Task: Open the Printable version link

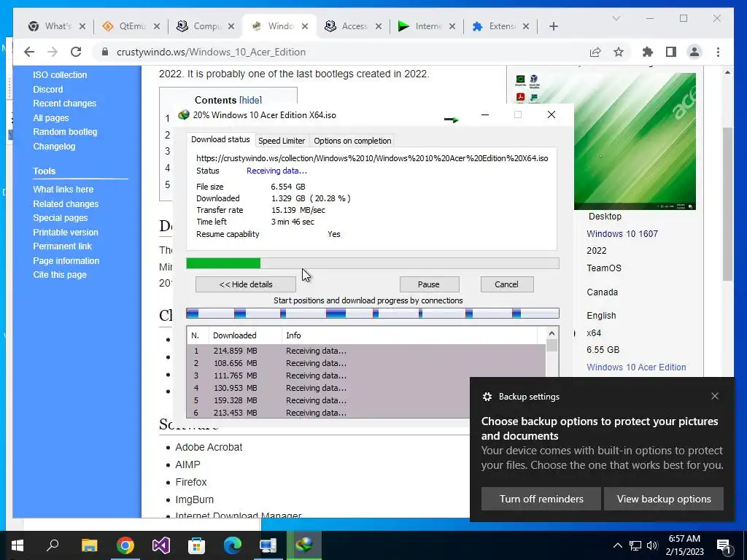Action: pyautogui.click(x=65, y=233)
